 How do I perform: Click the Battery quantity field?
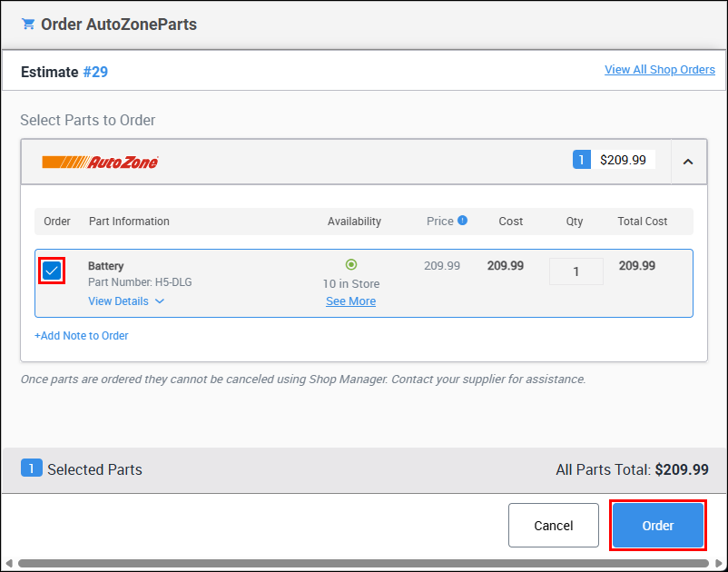coord(576,271)
